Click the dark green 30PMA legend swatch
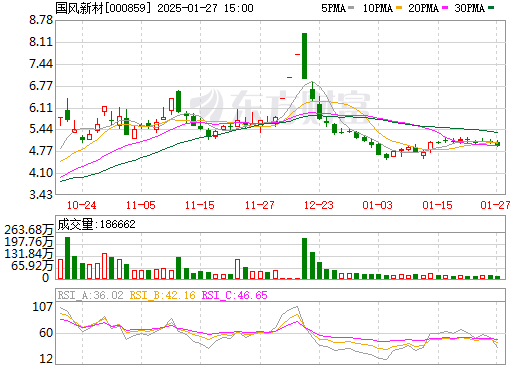520x365 pixels. point(491,7)
